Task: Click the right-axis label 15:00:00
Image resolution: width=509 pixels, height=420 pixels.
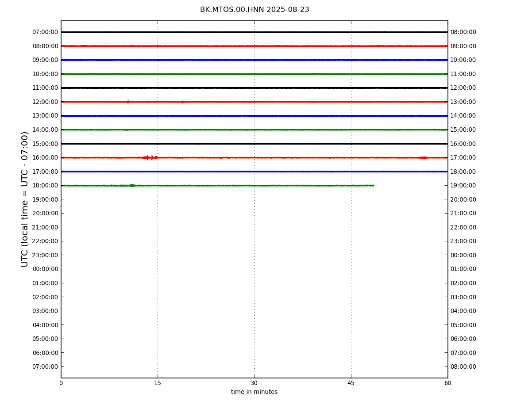Action: 463,130
